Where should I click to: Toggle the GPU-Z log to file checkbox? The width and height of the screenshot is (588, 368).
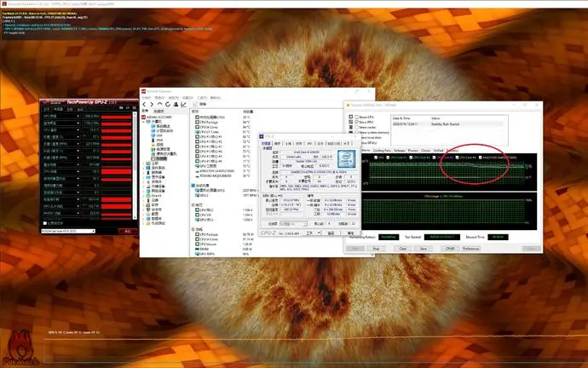pos(45,223)
